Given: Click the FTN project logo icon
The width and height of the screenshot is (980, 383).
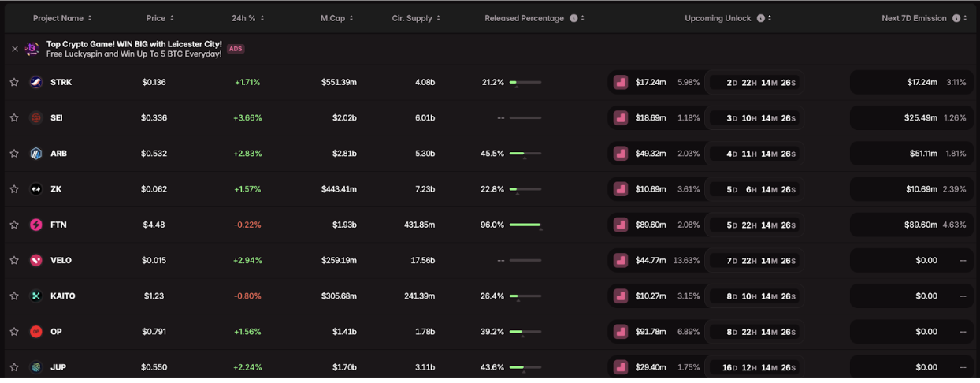Looking at the screenshot, I should [36, 225].
